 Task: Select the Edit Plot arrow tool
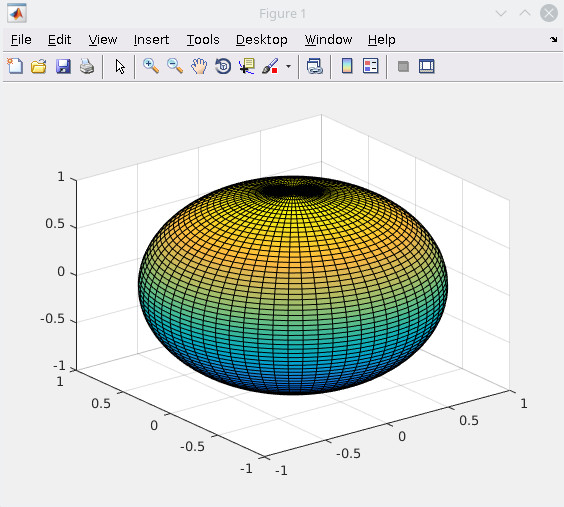(x=120, y=67)
